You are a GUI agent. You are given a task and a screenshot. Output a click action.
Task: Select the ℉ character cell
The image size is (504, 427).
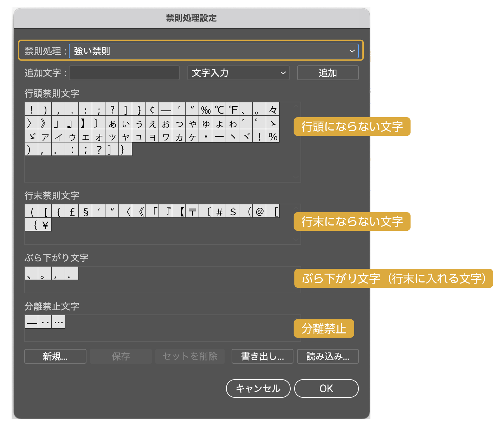233,109
